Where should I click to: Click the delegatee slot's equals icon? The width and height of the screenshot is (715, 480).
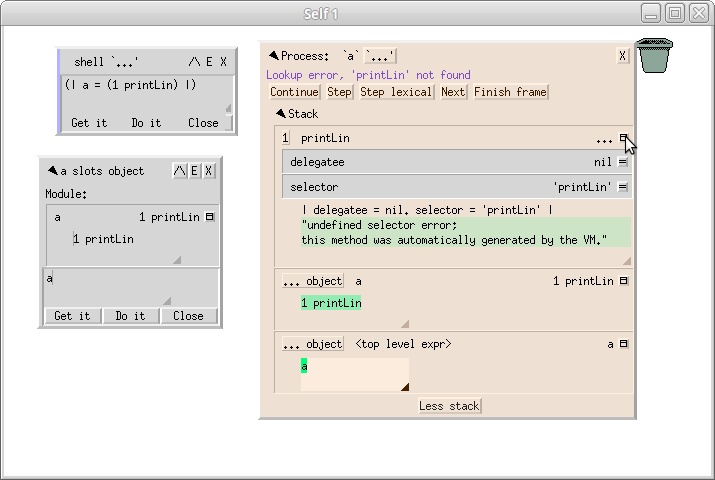tap(623, 161)
